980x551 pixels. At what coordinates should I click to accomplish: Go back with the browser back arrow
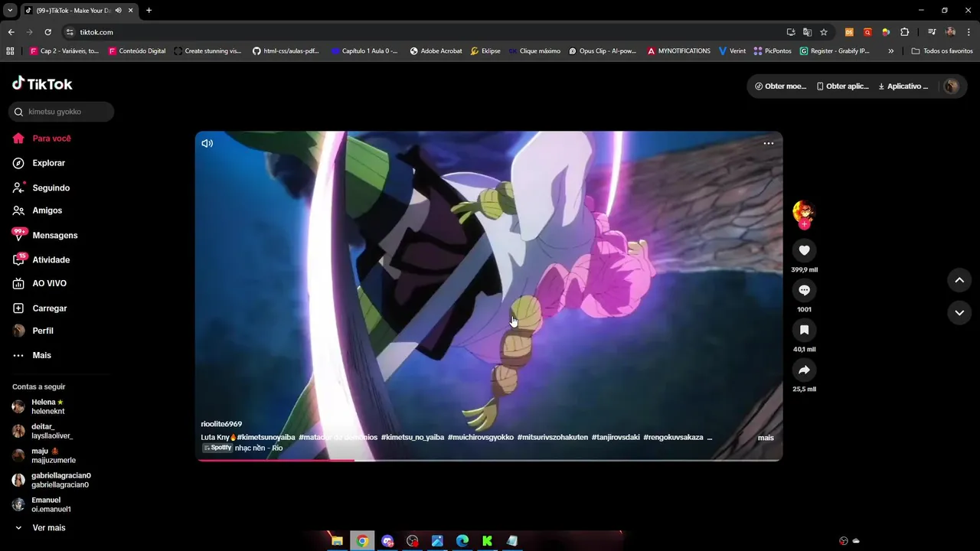click(x=11, y=32)
